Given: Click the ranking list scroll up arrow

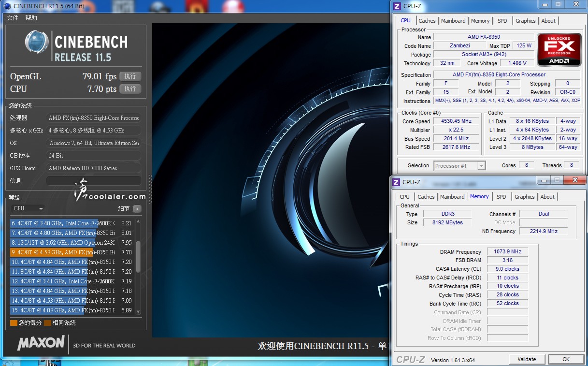Looking at the screenshot, I should click(138, 221).
